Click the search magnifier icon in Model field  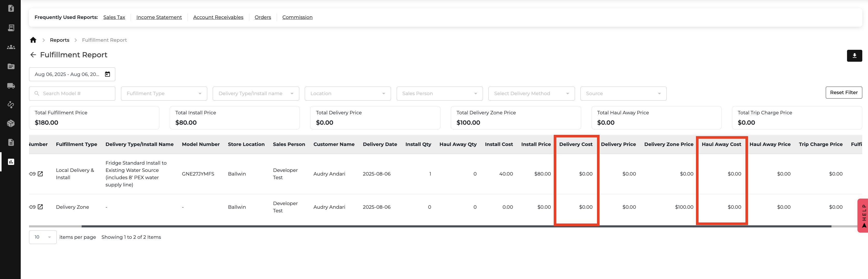(x=37, y=93)
